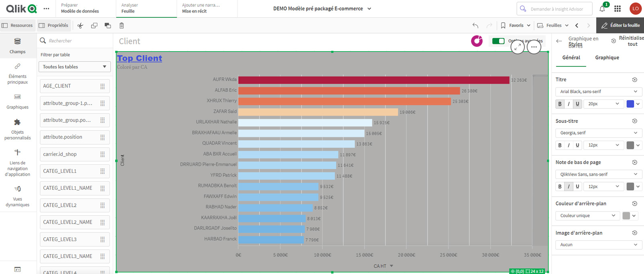
Task: Open the apps grid launcher
Action: tap(617, 8)
